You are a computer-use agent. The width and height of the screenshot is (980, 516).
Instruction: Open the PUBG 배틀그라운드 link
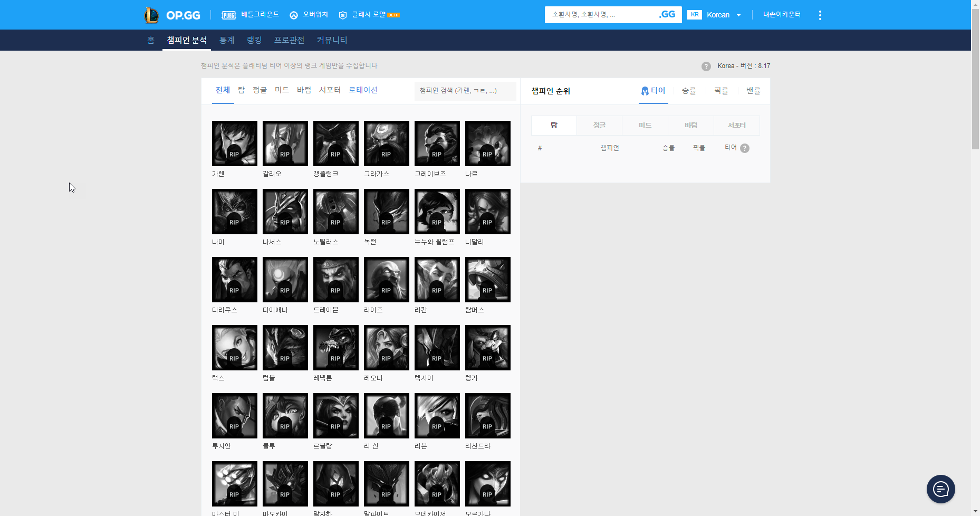click(x=250, y=15)
